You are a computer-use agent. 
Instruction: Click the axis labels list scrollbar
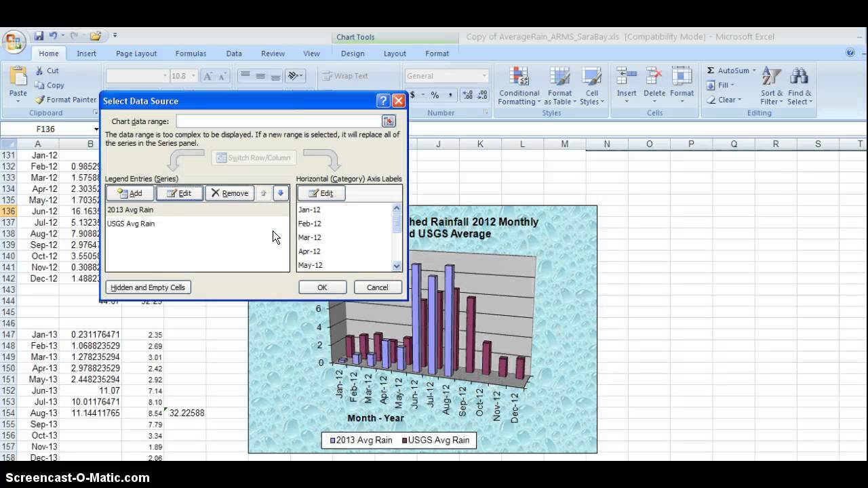point(397,237)
